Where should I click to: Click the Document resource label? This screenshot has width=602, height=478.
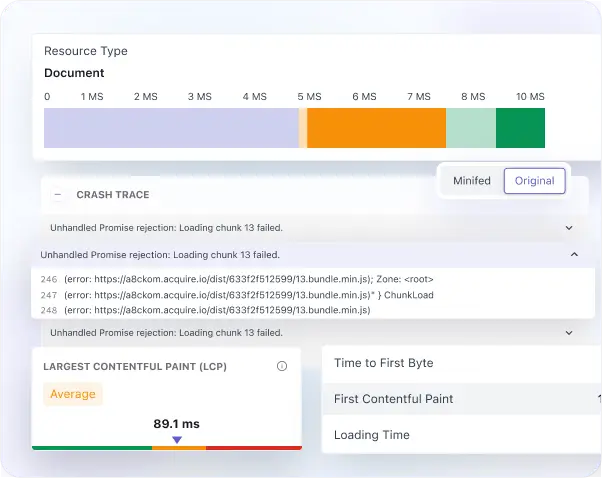coord(74,73)
